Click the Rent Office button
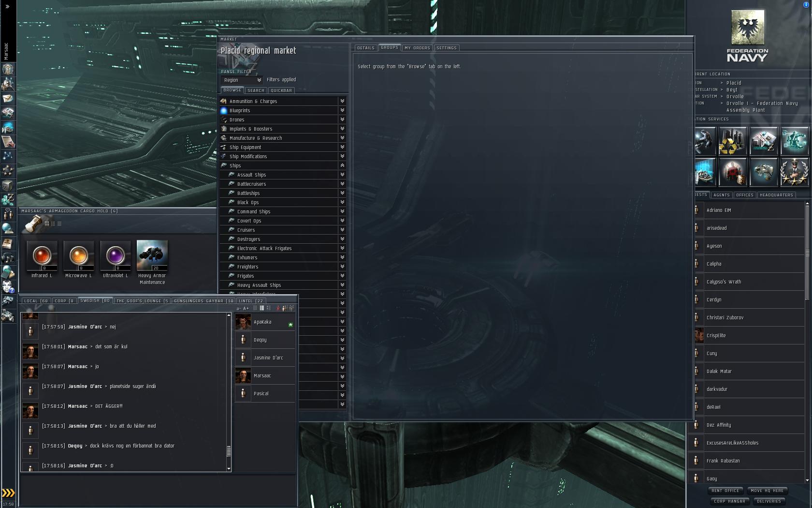The height and width of the screenshot is (508, 812). [725, 491]
